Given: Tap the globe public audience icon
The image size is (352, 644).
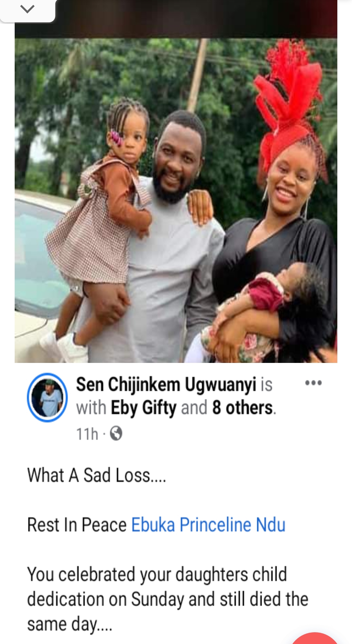Looking at the screenshot, I should pos(116,433).
